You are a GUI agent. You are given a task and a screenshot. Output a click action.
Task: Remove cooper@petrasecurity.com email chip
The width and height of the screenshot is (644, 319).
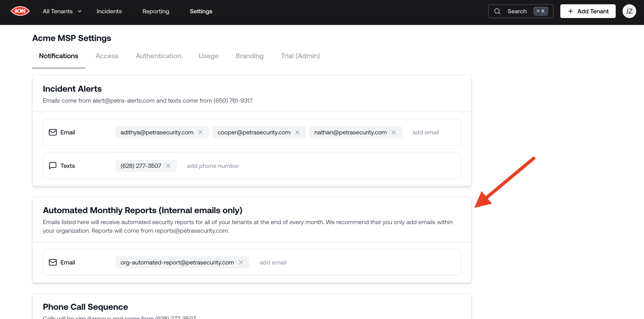[297, 132]
